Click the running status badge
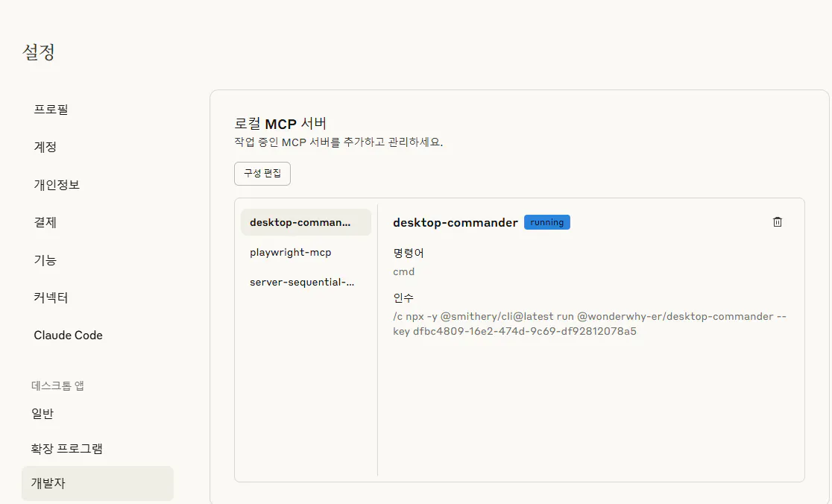This screenshot has height=504, width=832. click(x=547, y=222)
